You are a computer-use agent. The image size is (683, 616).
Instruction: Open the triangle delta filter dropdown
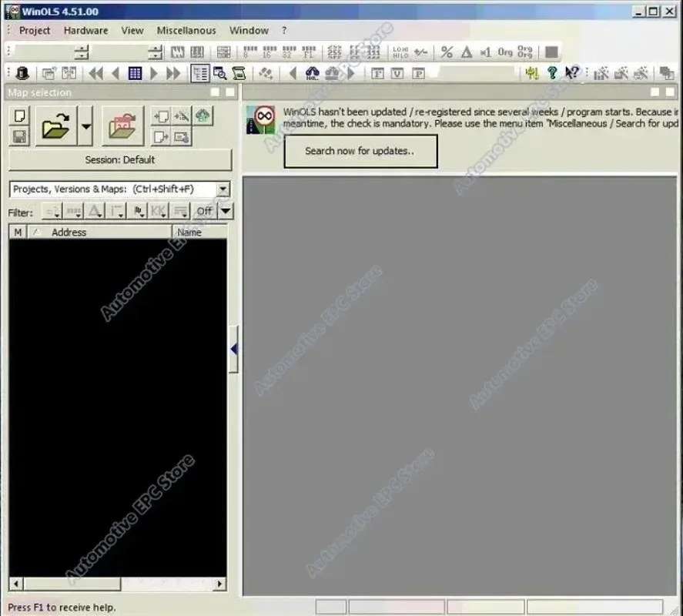tap(95, 211)
